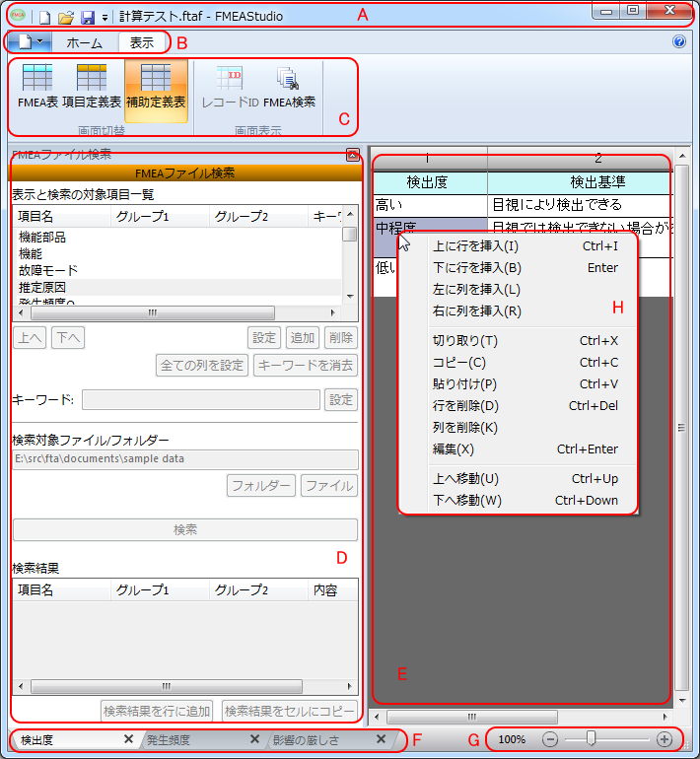
Task: Close the FMEAファイル検索 panel
Action: pyautogui.click(x=352, y=155)
